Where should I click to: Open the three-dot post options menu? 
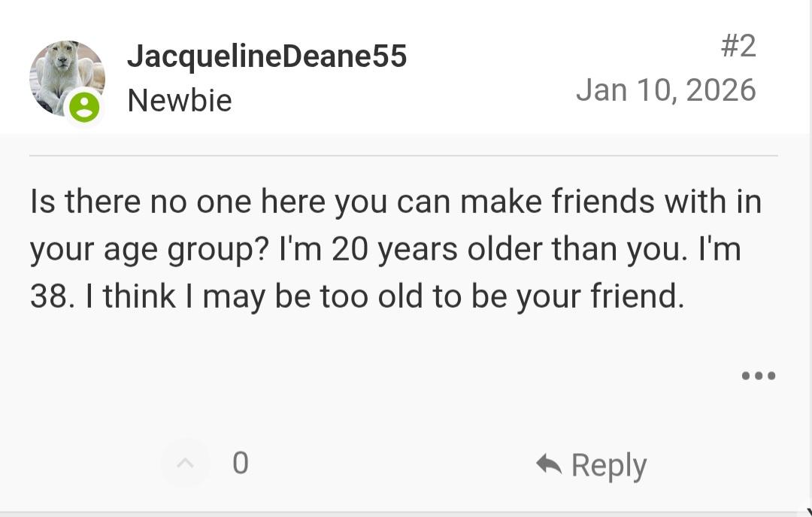tap(758, 376)
